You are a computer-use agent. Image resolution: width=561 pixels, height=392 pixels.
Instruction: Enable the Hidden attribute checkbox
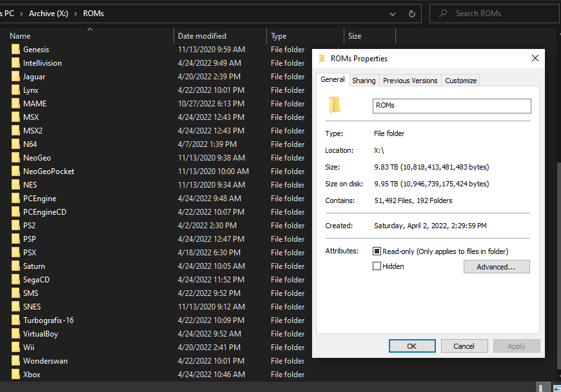click(377, 266)
